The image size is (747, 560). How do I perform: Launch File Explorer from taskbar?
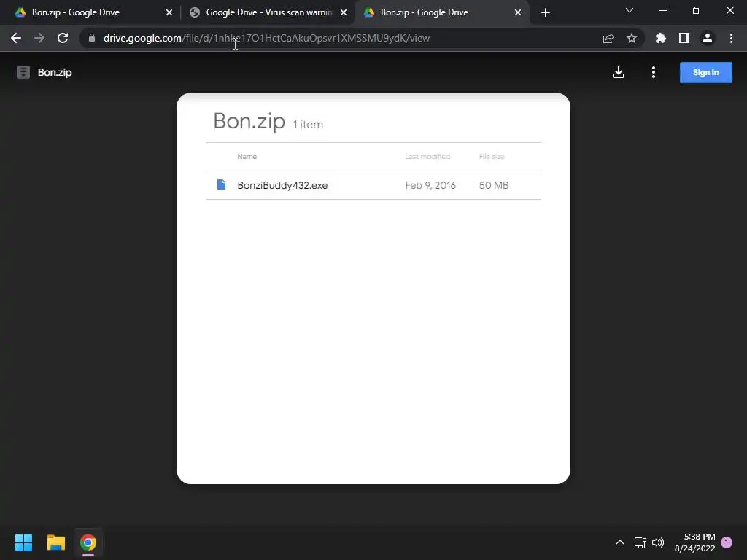(x=55, y=542)
